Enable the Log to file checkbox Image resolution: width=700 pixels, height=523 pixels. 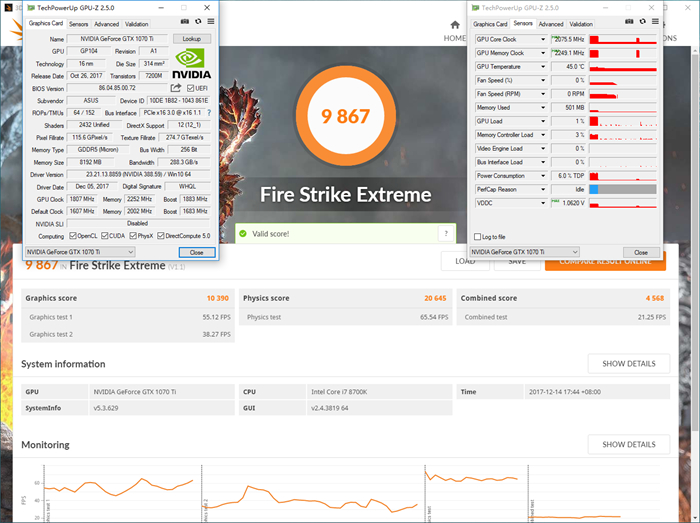pos(476,237)
